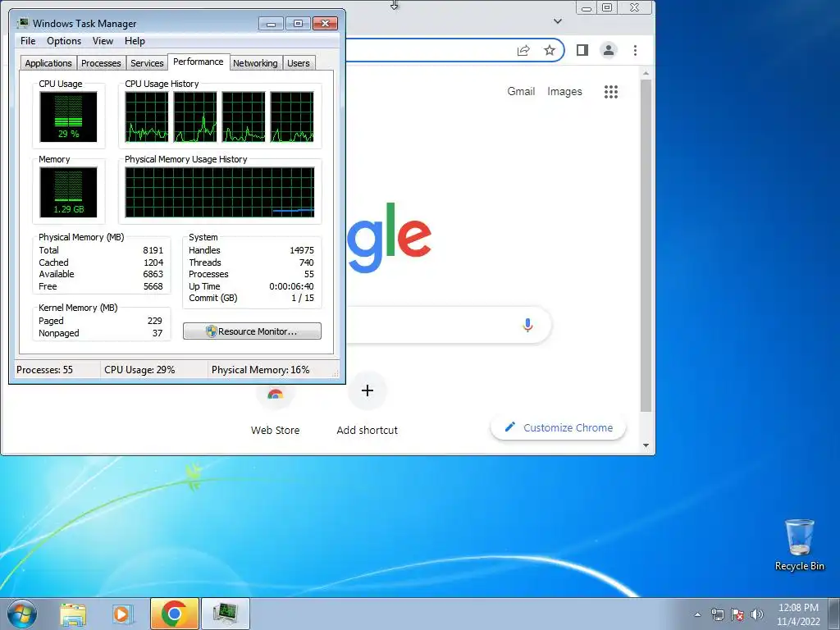The height and width of the screenshot is (630, 840).
Task: Click the volume speaker tray icon
Action: click(x=757, y=614)
